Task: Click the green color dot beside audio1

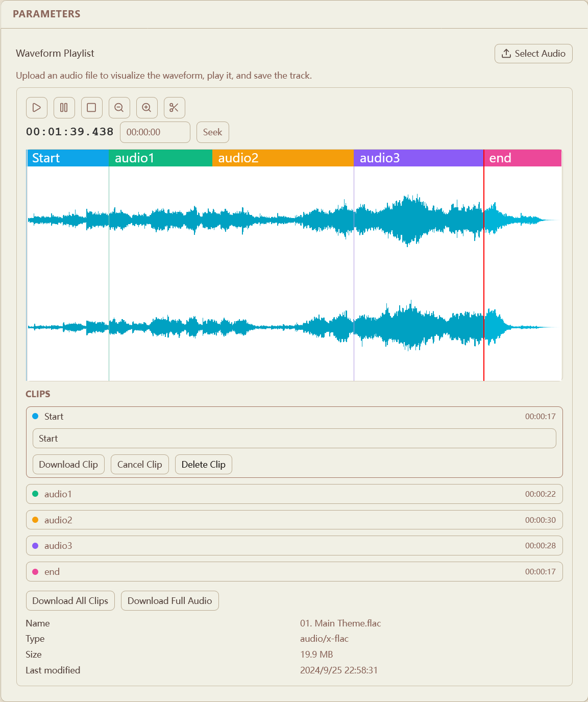Action: tap(35, 494)
